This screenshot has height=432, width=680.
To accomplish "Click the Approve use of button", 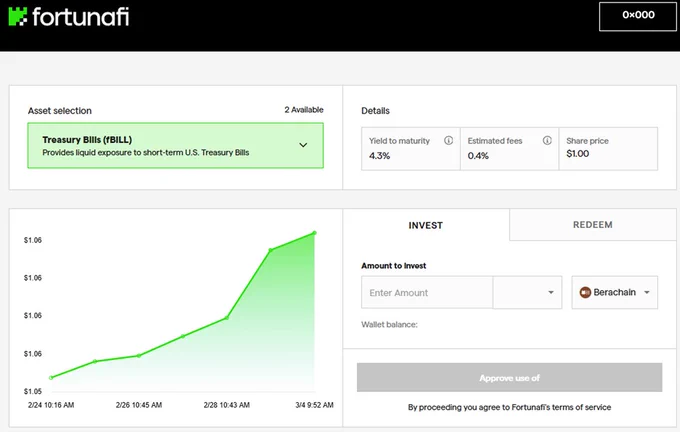I will tap(509, 377).
